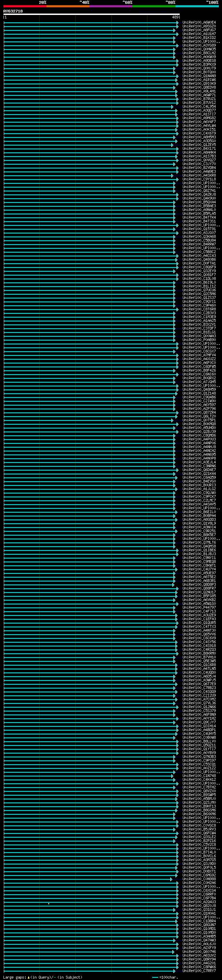The image size is (222, 980).
Task: Select hit label UniRef100_A9SGZ0
Action: pyautogui.click(x=199, y=26)
